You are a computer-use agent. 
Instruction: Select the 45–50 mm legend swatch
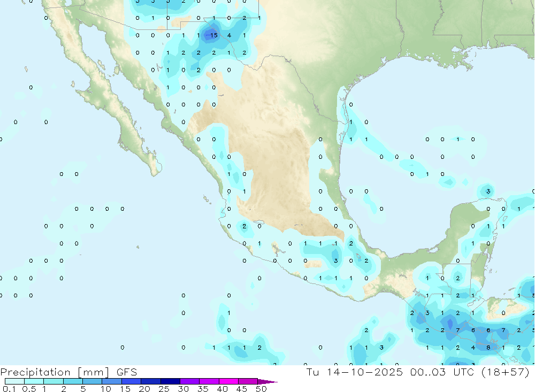point(248,381)
